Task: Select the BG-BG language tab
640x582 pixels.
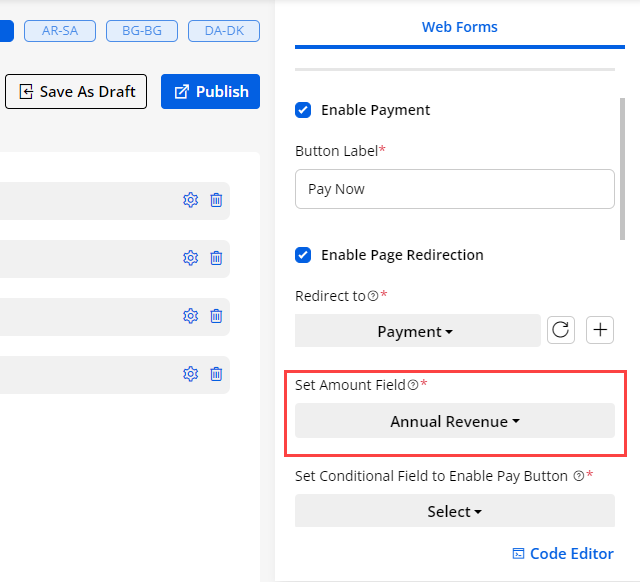Action: point(142,31)
